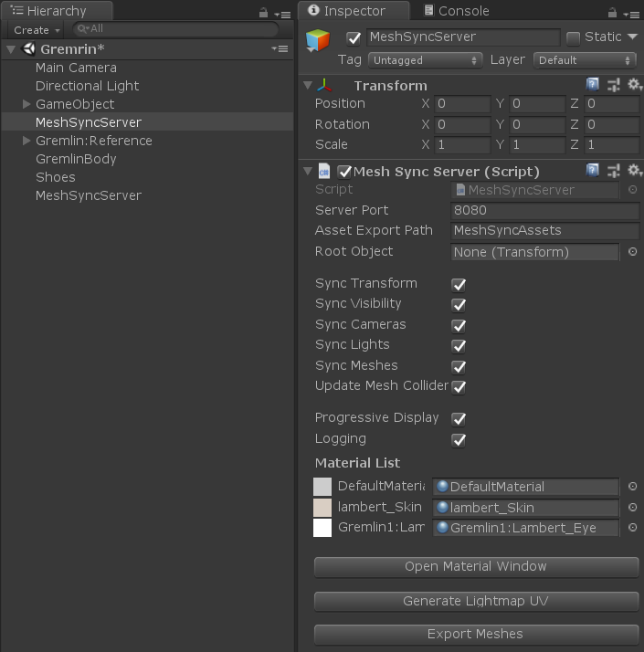Toggle the Logging checkbox
The image size is (644, 652).
pos(459,439)
